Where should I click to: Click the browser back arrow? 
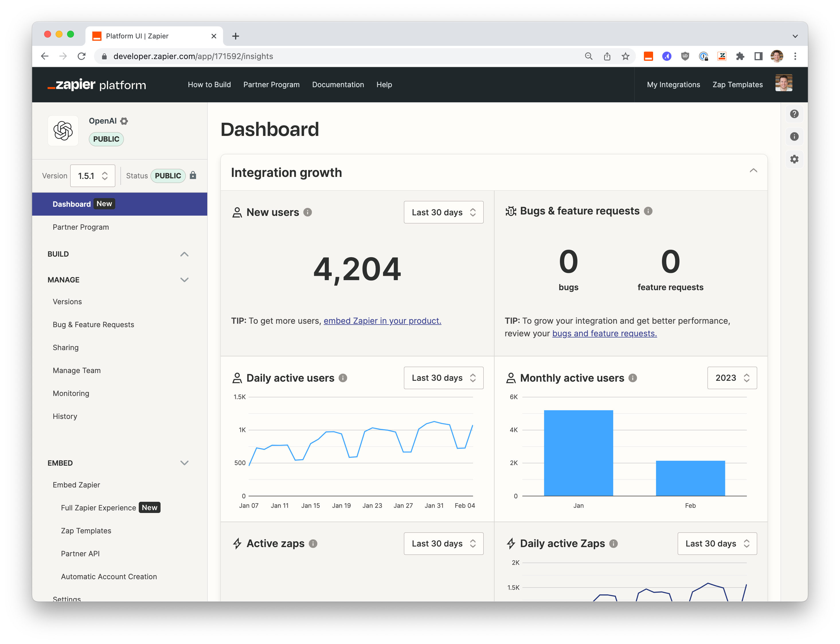pos(45,56)
